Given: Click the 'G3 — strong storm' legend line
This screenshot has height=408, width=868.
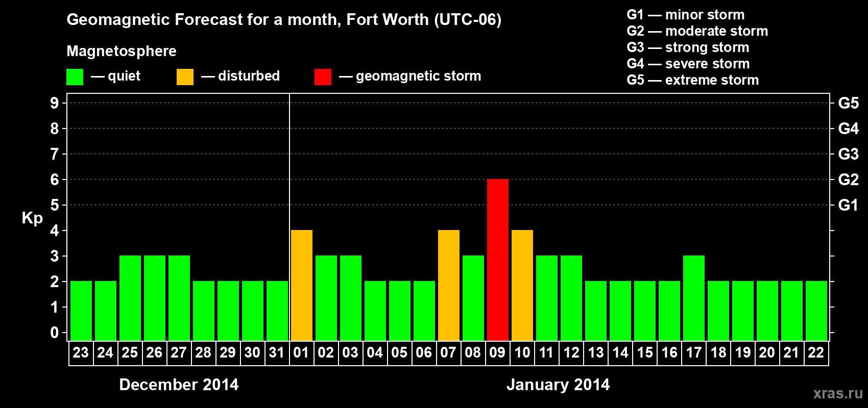Looking at the screenshot, I should click(x=688, y=47).
